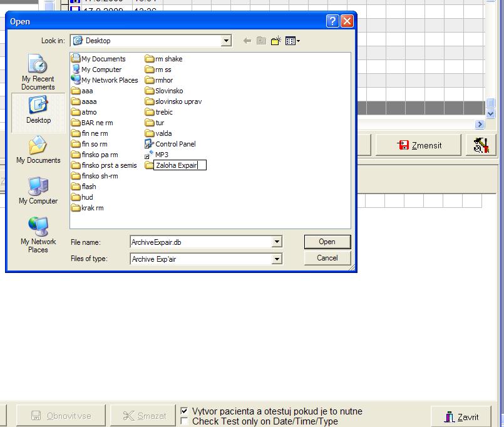
Task: Open My Network Places in the places bar
Action: [x=38, y=235]
